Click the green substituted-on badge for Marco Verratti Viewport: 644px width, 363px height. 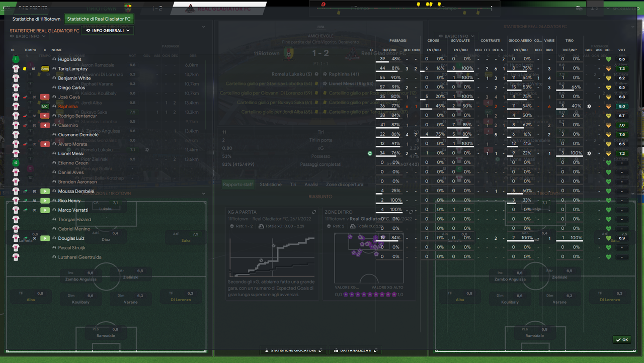click(x=45, y=210)
